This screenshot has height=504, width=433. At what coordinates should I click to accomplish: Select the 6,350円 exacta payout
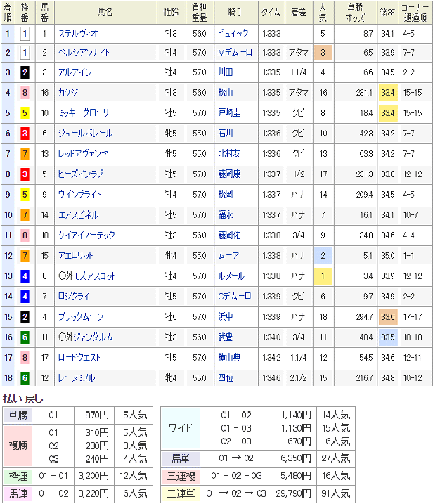click(x=296, y=458)
